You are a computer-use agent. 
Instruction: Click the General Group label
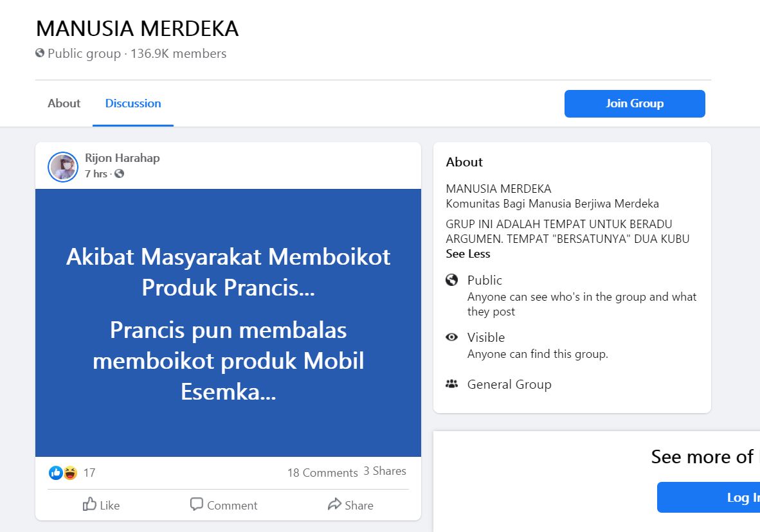pyautogui.click(x=509, y=385)
